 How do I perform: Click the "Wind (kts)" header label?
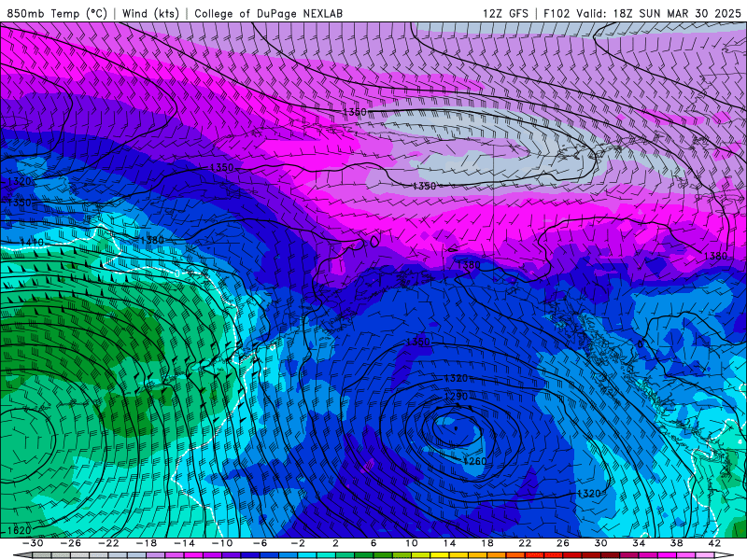150,13
